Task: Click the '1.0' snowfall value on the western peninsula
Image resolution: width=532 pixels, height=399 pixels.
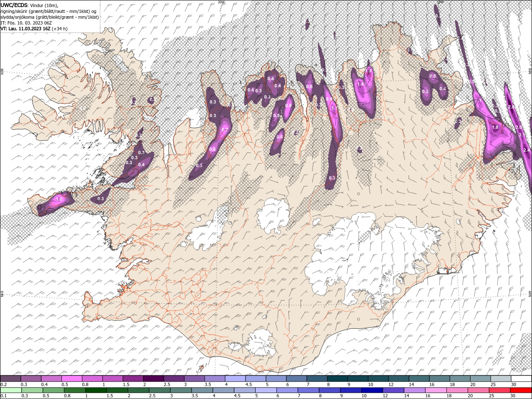Action: 59,199
